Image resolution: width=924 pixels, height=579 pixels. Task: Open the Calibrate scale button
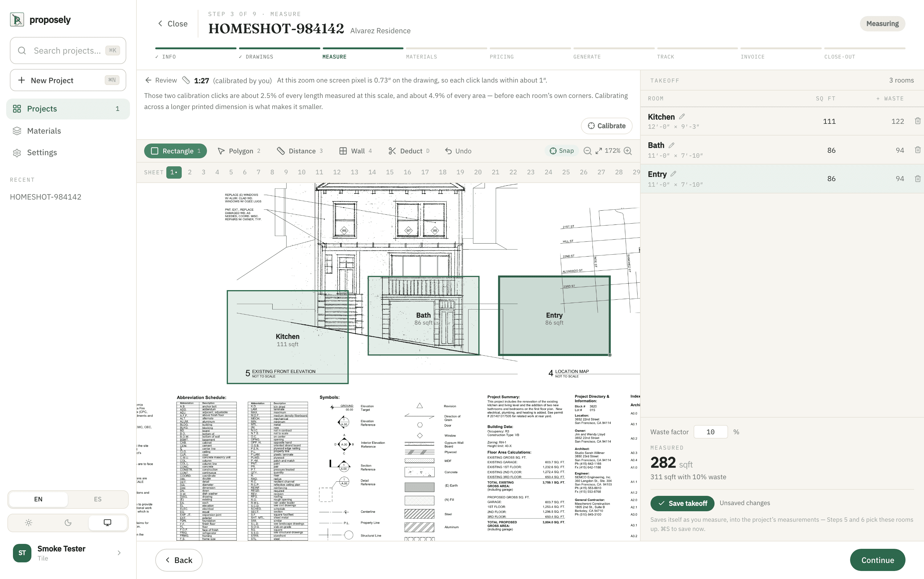click(x=606, y=126)
